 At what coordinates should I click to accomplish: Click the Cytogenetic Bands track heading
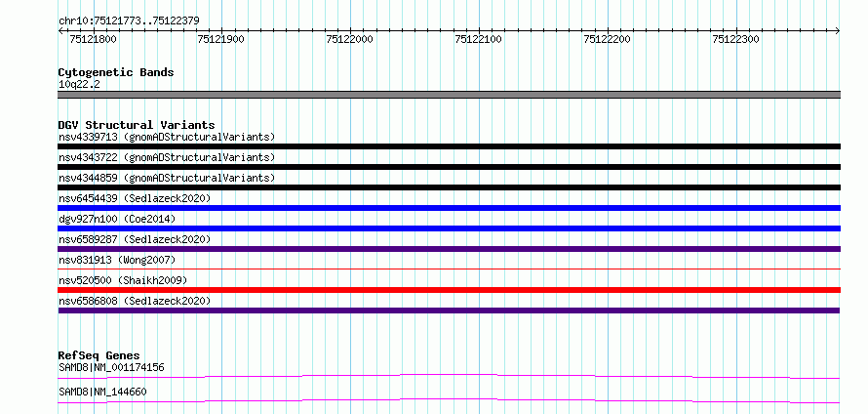click(116, 72)
